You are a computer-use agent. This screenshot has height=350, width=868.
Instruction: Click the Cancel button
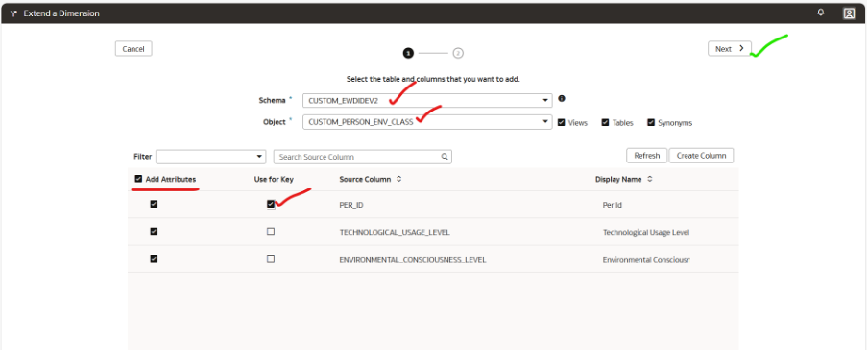(133, 49)
